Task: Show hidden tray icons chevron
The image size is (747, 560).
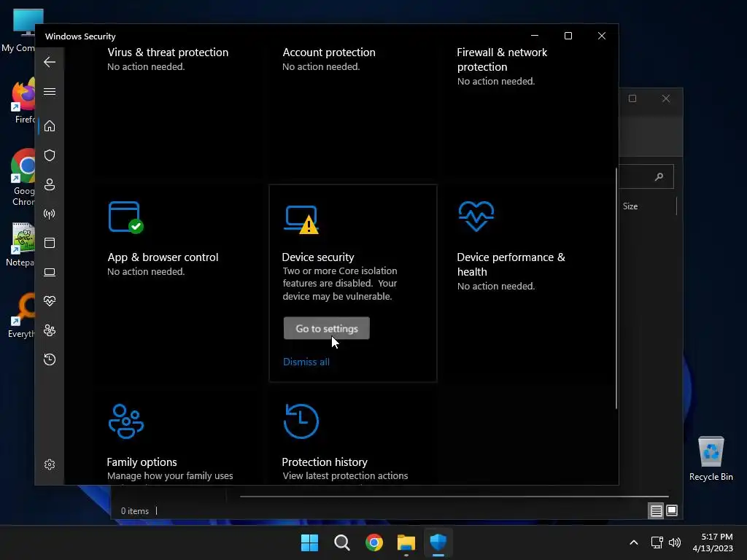Action: [x=634, y=542]
